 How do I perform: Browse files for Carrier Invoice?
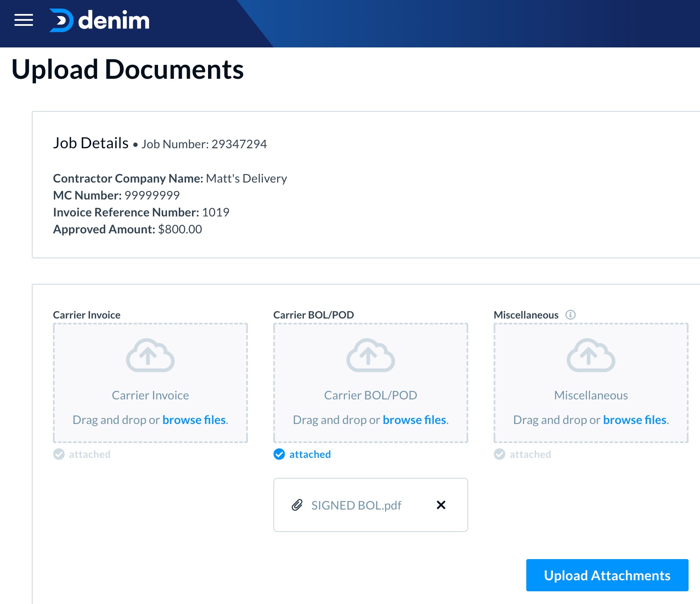(194, 420)
